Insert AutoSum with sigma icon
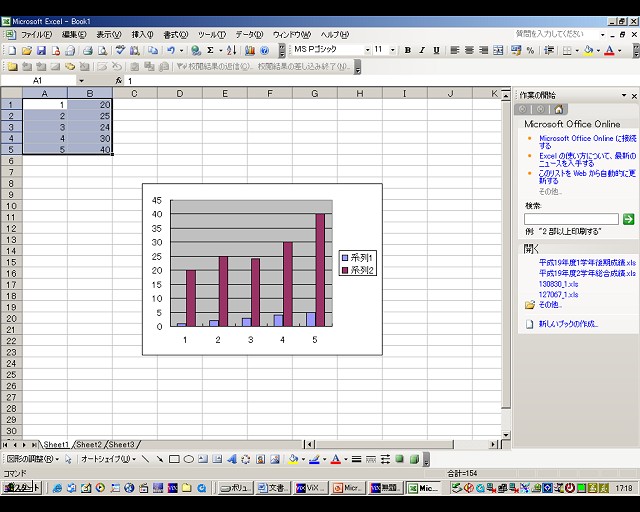Viewport: 640px width, 512px height. click(x=210, y=51)
